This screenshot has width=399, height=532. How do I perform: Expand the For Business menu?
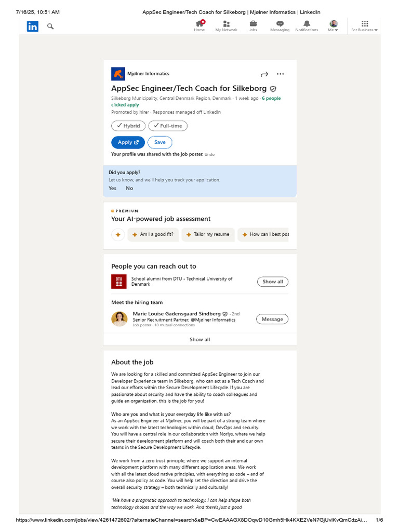pyautogui.click(x=364, y=26)
